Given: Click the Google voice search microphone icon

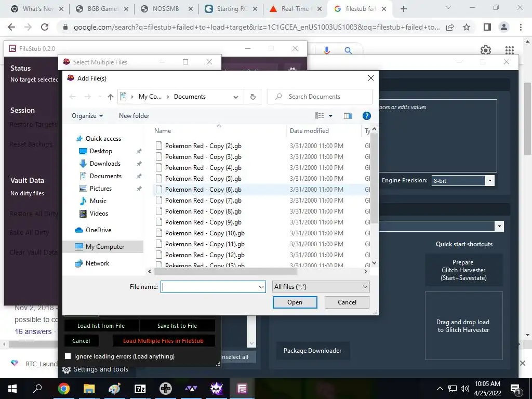Looking at the screenshot, I should coord(327,50).
